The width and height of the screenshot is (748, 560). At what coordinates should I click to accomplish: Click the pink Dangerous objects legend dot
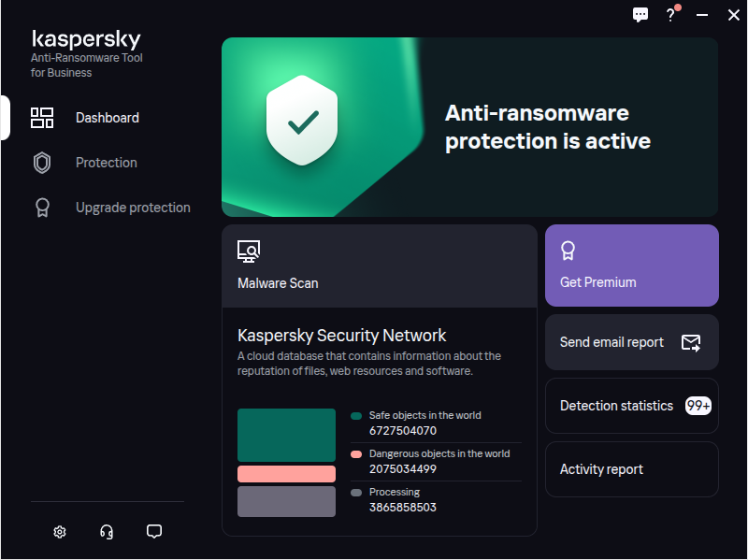coord(356,454)
